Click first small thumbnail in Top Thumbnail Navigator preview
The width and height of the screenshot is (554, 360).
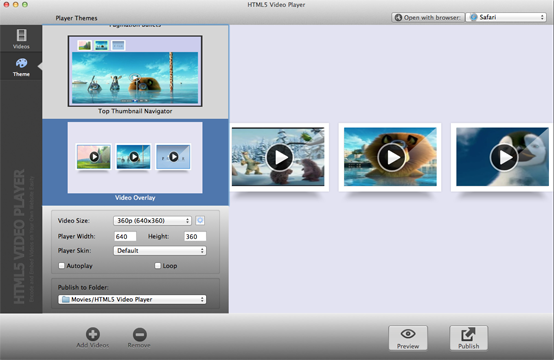pyautogui.click(x=84, y=45)
